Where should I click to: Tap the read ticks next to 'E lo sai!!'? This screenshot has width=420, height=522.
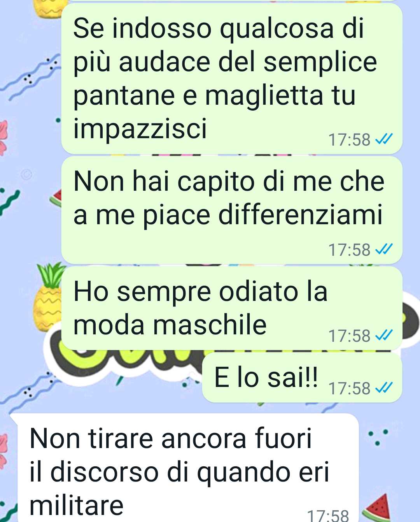[x=383, y=388]
